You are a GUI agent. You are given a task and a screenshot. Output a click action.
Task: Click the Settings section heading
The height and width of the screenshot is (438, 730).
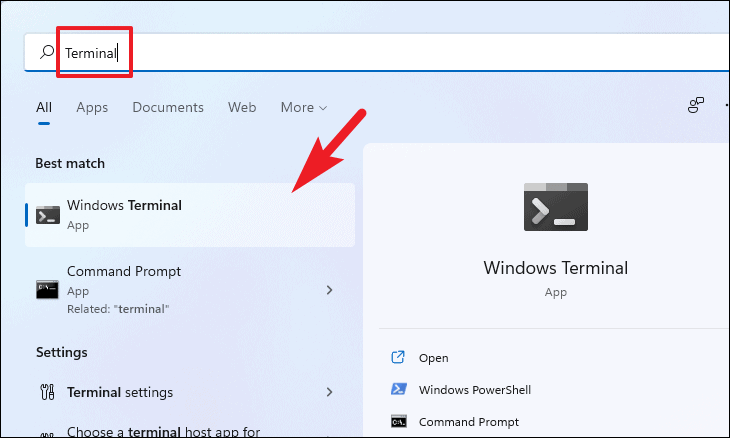click(x=61, y=352)
